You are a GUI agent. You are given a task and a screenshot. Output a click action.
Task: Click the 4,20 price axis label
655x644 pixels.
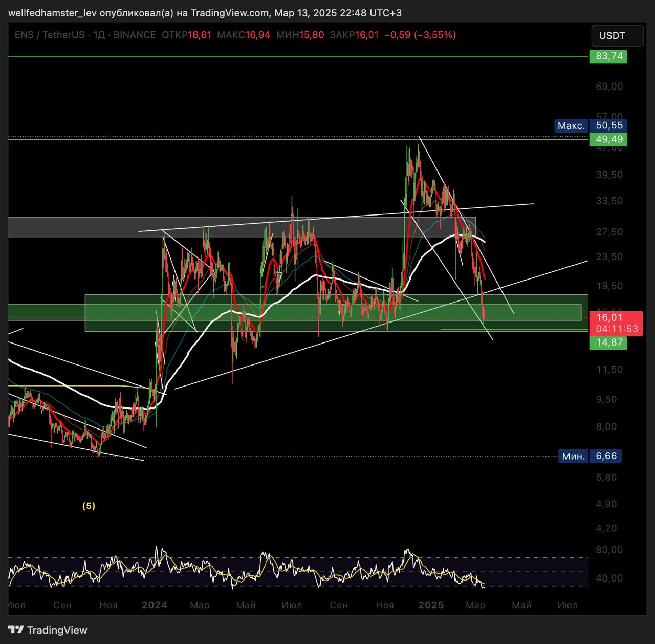pyautogui.click(x=606, y=528)
